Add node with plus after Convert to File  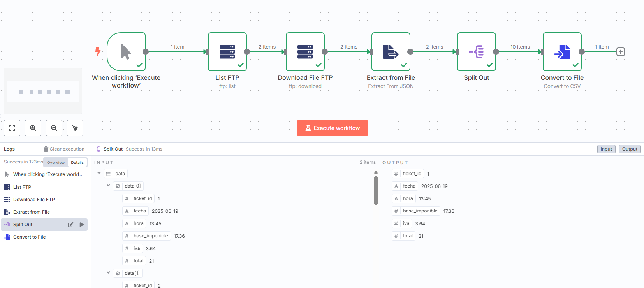pos(621,52)
